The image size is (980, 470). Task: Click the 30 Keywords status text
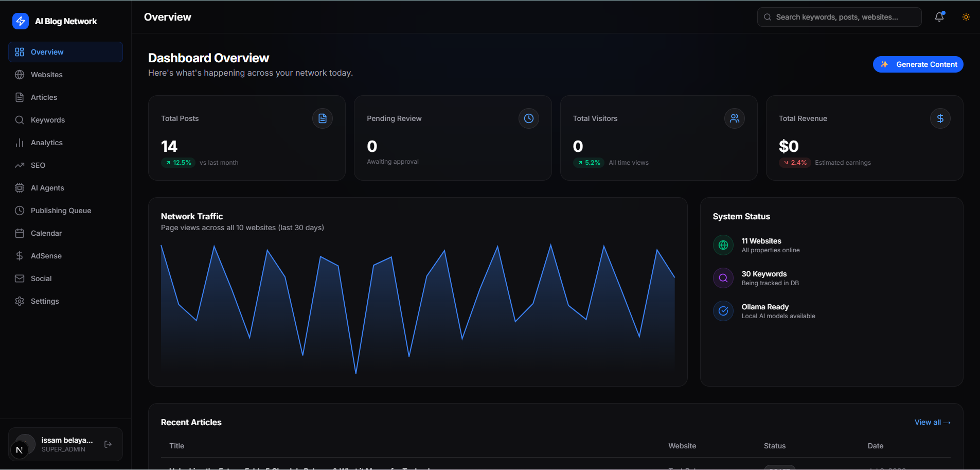point(764,274)
